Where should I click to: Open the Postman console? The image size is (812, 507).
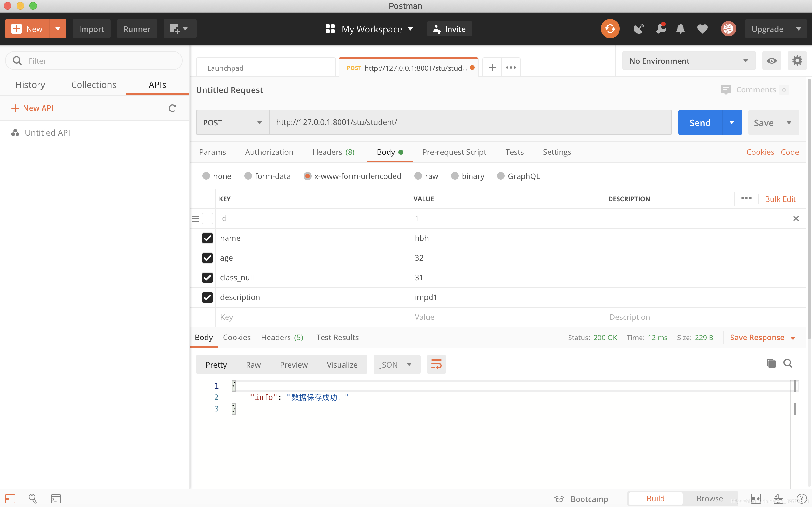point(56,499)
